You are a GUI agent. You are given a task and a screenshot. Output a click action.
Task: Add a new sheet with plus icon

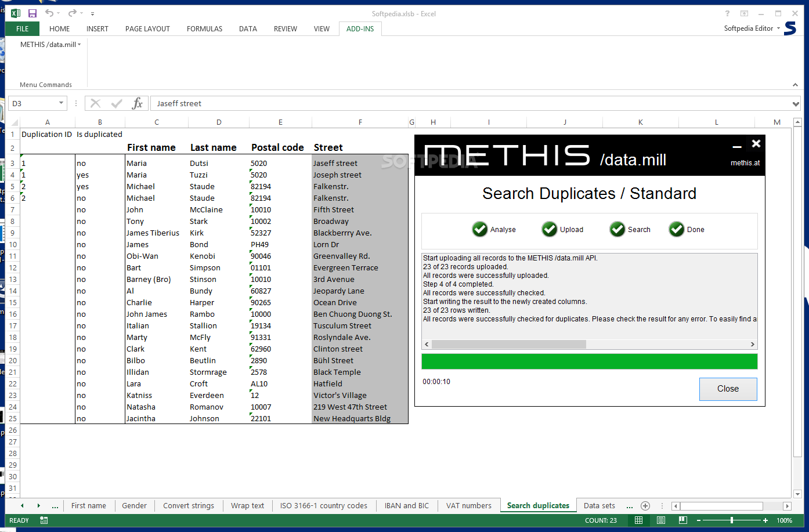pos(645,506)
